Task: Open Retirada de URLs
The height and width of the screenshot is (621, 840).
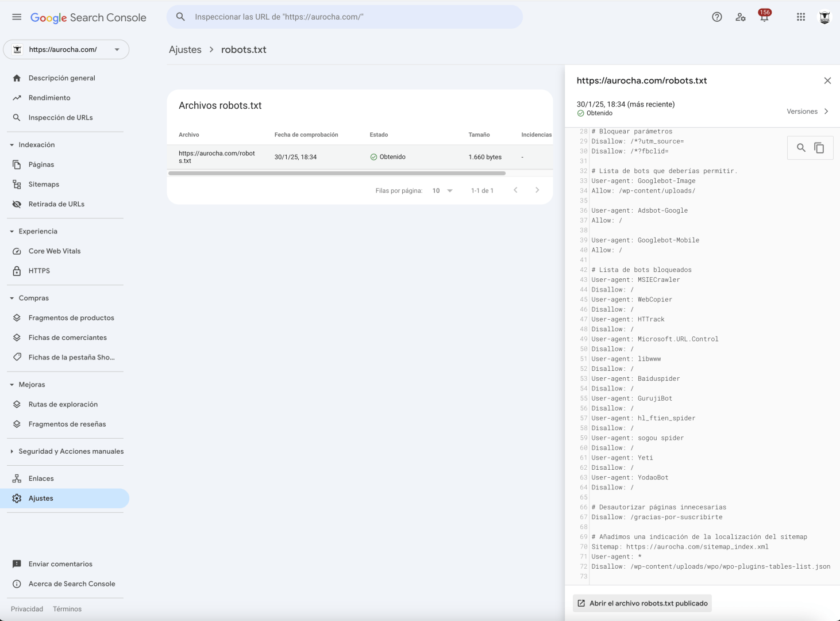Action: [x=56, y=204]
